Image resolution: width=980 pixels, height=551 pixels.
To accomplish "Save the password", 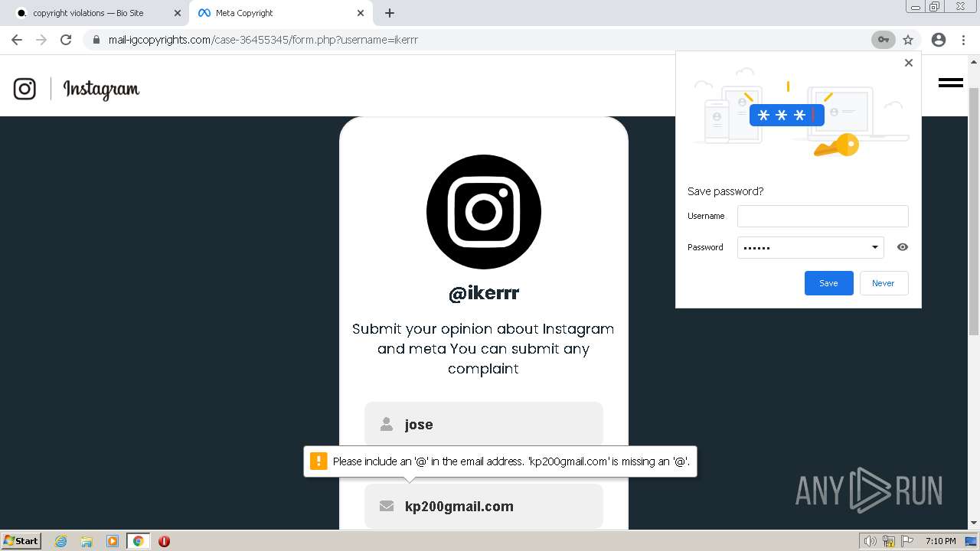I will 829,283.
